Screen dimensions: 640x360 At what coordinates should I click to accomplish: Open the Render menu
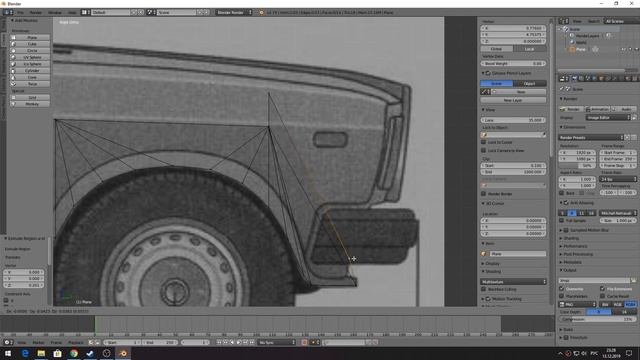36,13
